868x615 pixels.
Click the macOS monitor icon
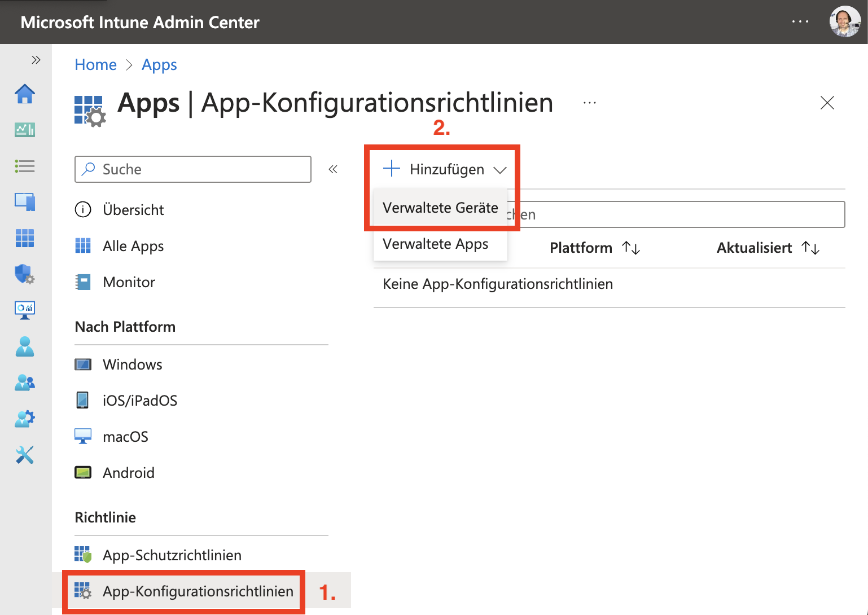click(83, 437)
